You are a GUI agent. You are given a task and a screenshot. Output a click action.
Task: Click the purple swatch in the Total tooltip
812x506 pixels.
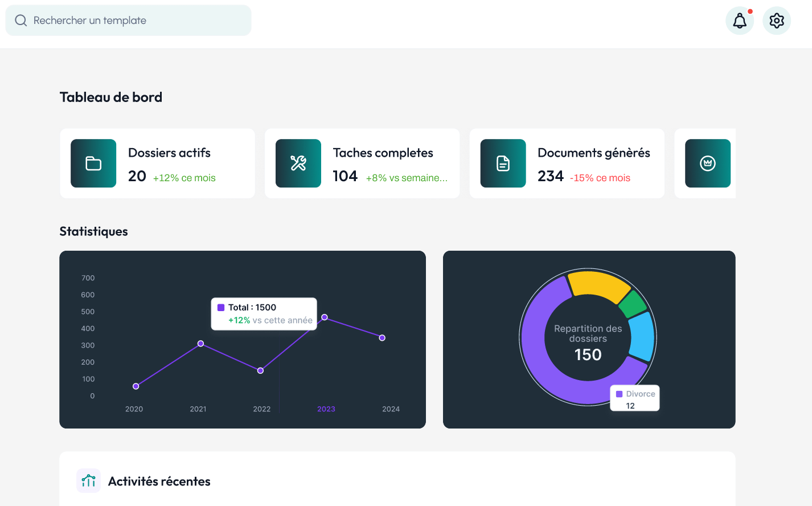222,307
